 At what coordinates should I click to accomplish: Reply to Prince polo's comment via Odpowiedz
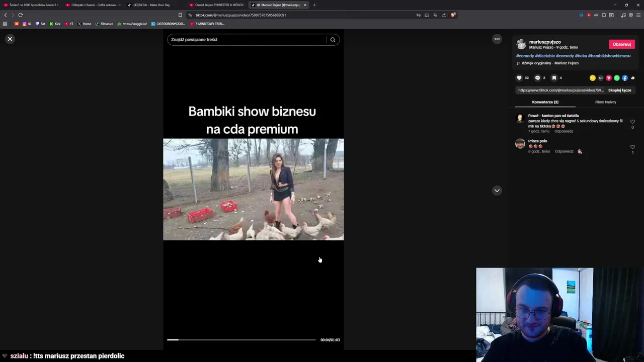pyautogui.click(x=564, y=151)
